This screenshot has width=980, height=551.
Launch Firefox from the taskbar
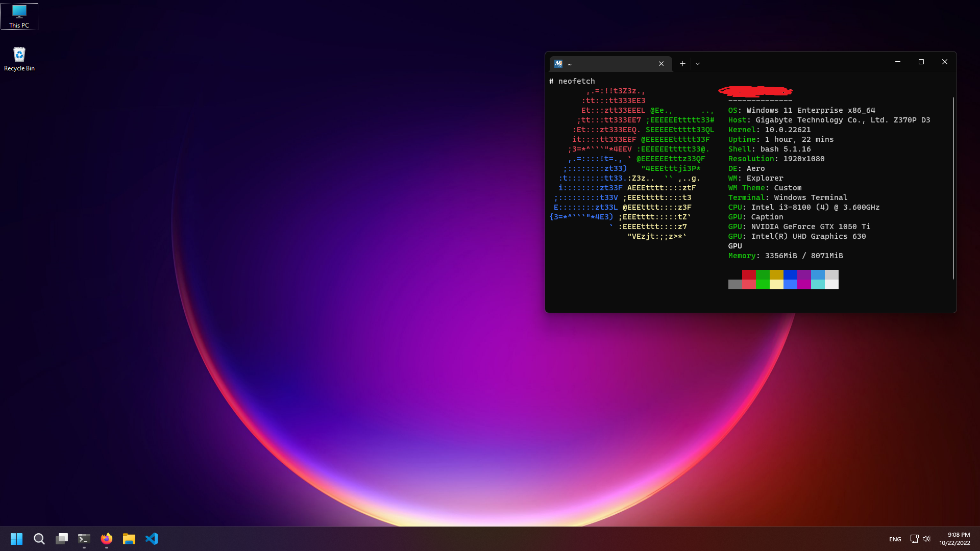click(x=107, y=539)
